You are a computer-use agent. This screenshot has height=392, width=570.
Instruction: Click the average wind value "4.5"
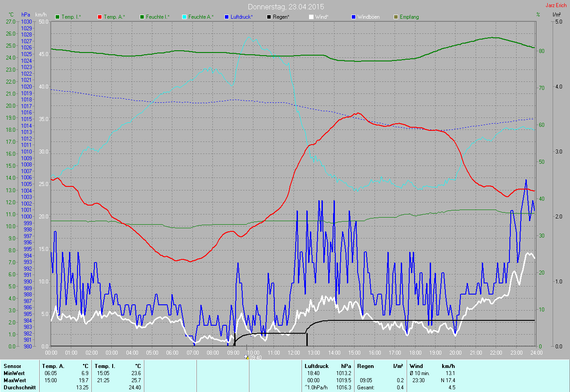[452, 387]
